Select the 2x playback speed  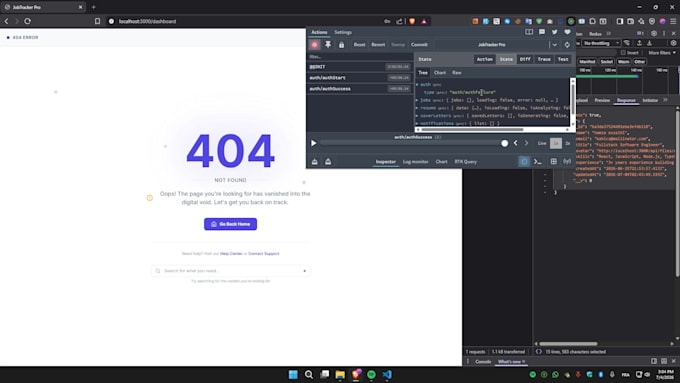(568, 143)
